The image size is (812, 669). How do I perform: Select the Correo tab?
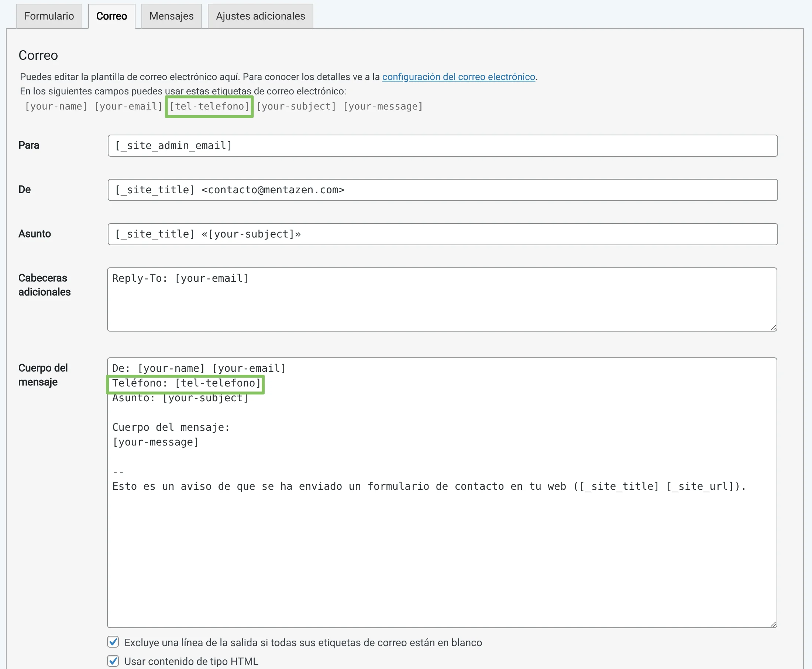click(x=111, y=16)
